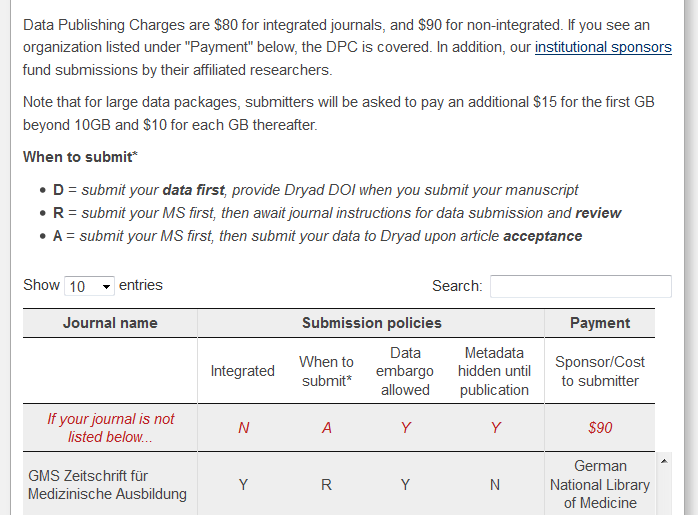Image resolution: width=698 pixels, height=515 pixels.
Task: Click the table Search input field
Action: (x=580, y=286)
